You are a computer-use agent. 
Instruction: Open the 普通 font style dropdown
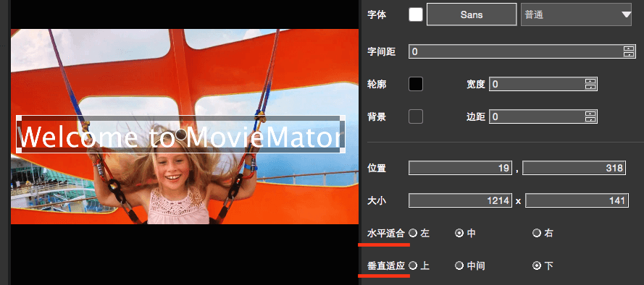pos(576,14)
